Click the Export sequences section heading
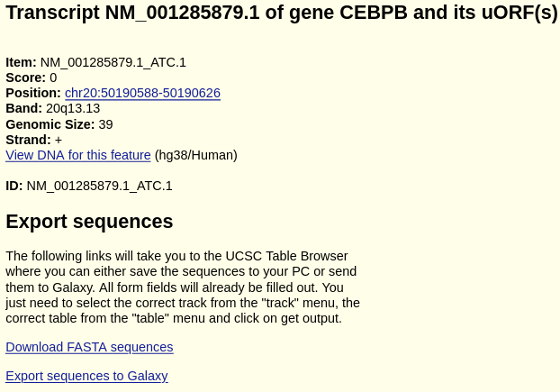The image size is (560, 392). point(89,221)
